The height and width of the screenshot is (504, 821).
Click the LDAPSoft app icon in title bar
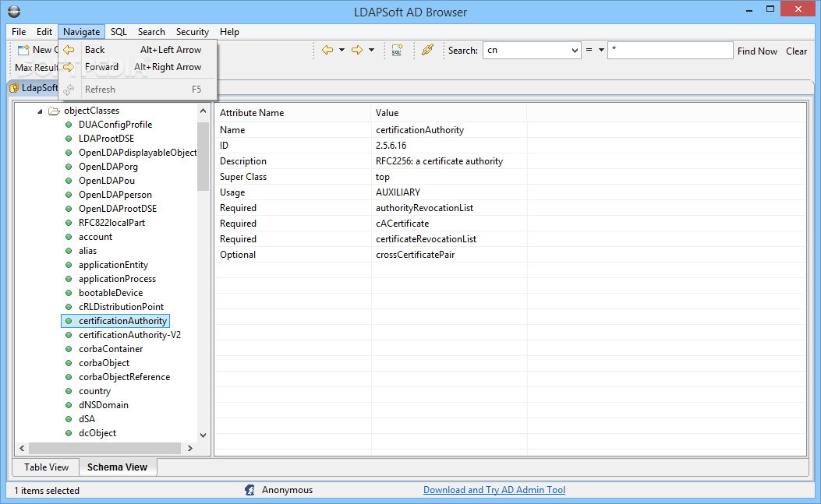[14, 12]
